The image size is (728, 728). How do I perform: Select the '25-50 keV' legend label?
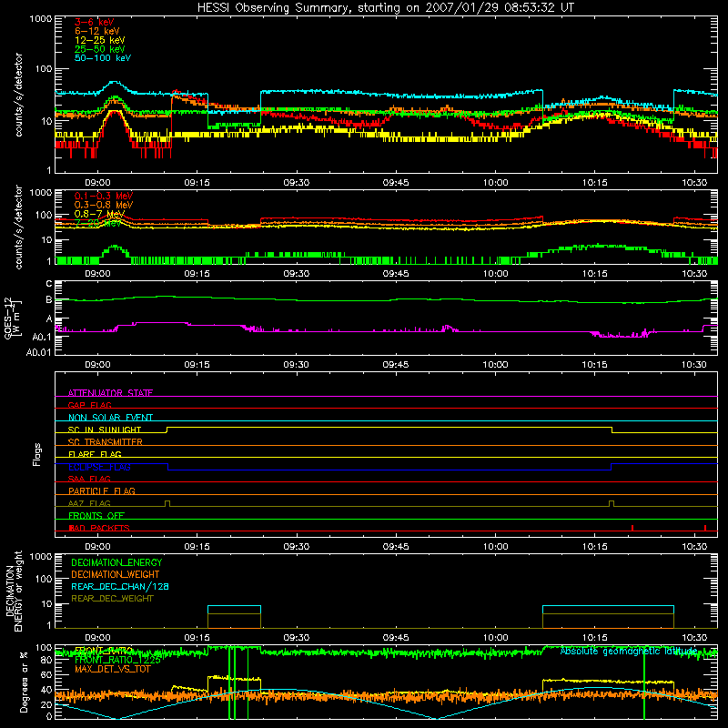pyautogui.click(x=99, y=49)
